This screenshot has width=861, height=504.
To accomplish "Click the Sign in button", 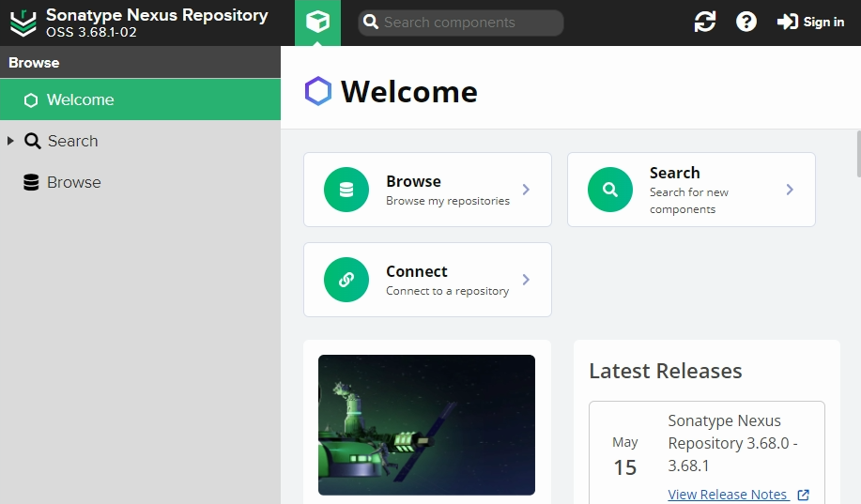I will [x=810, y=22].
